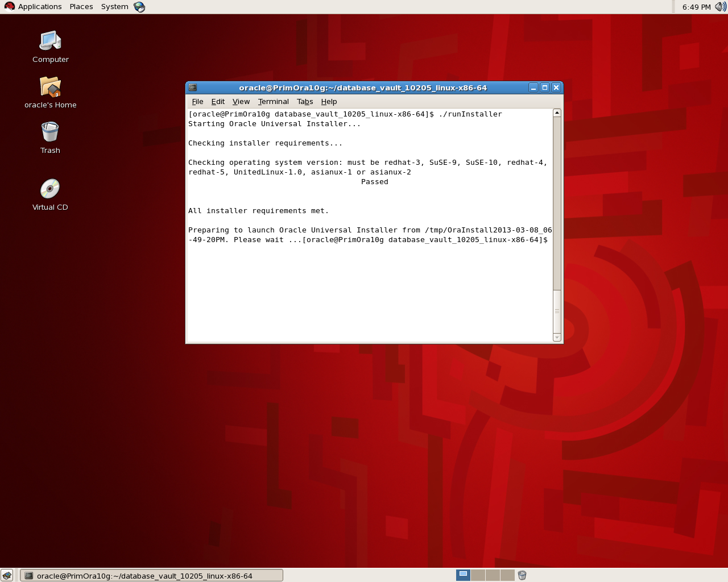
Task: Open the Computer icon on the desktop
Action: [50, 40]
